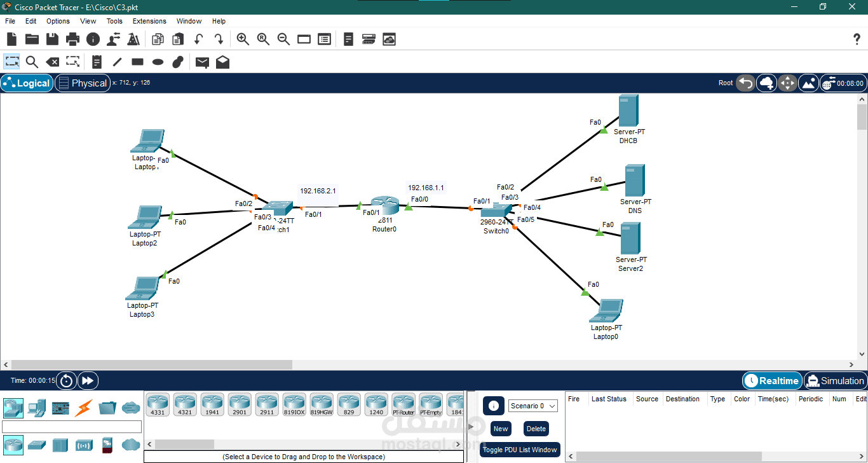Create a new network file
The height and width of the screenshot is (463, 868).
point(11,39)
